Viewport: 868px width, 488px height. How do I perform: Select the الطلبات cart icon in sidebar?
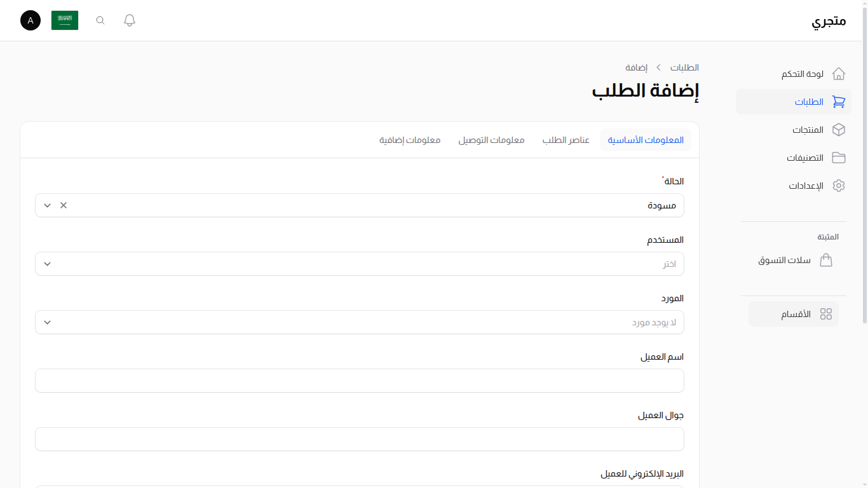point(839,102)
